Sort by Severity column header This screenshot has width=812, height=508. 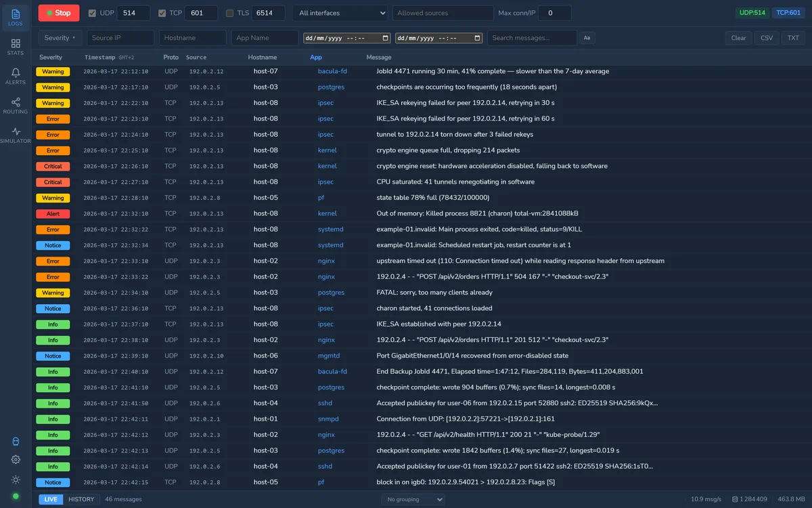coord(51,58)
